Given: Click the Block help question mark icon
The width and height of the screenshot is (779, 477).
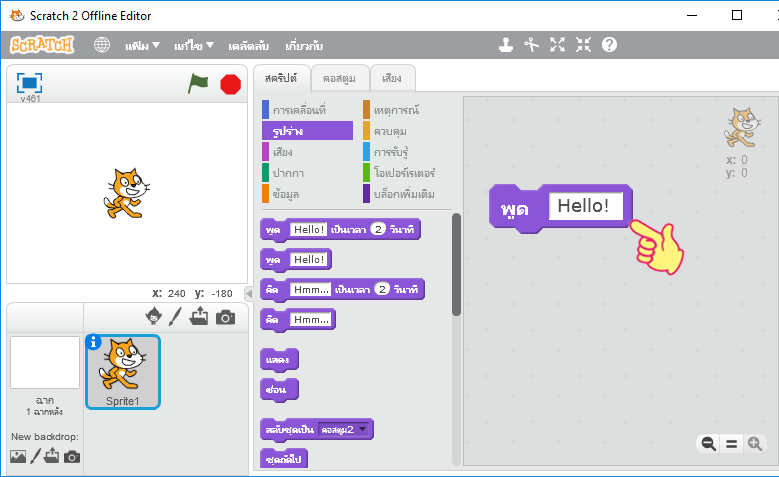Looking at the screenshot, I should pos(609,45).
